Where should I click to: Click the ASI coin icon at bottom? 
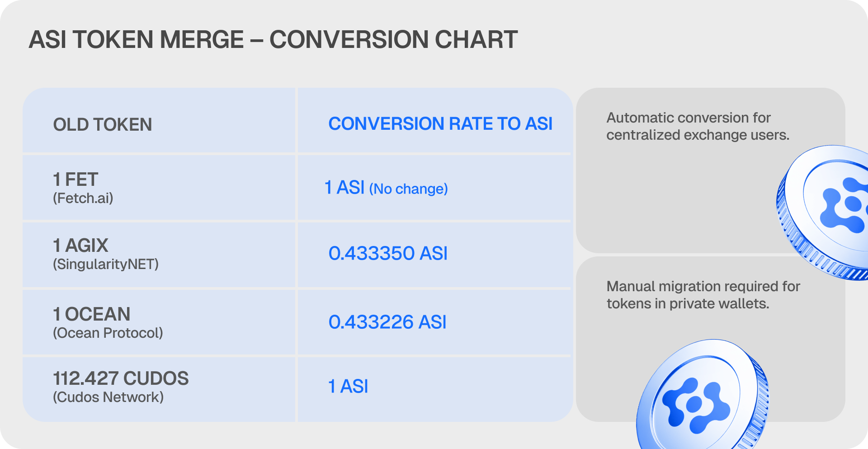pyautogui.click(x=702, y=394)
